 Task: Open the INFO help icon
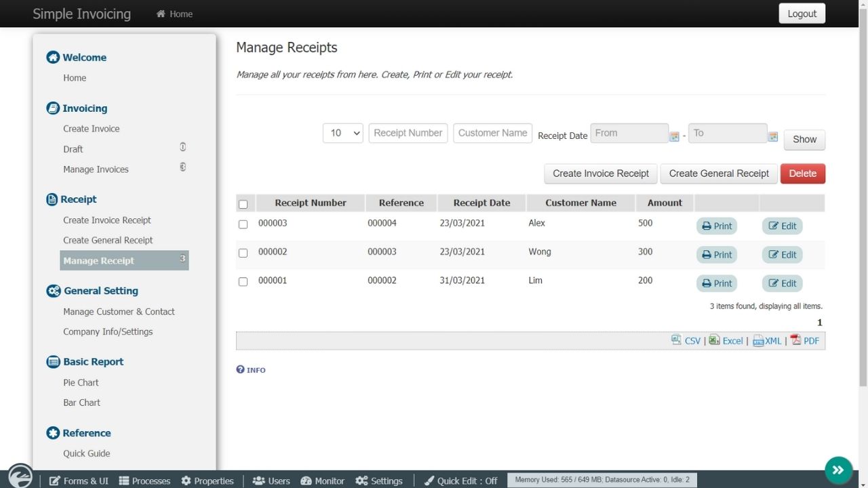(x=240, y=369)
